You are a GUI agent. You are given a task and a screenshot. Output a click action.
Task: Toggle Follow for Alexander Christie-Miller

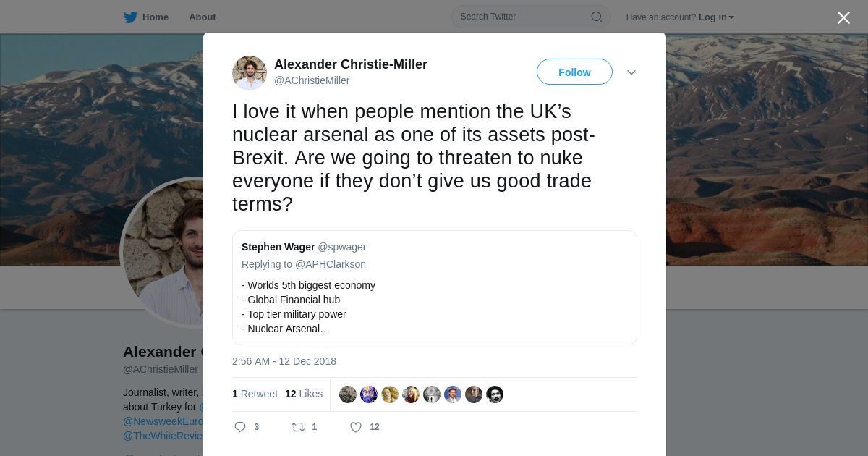click(x=574, y=72)
